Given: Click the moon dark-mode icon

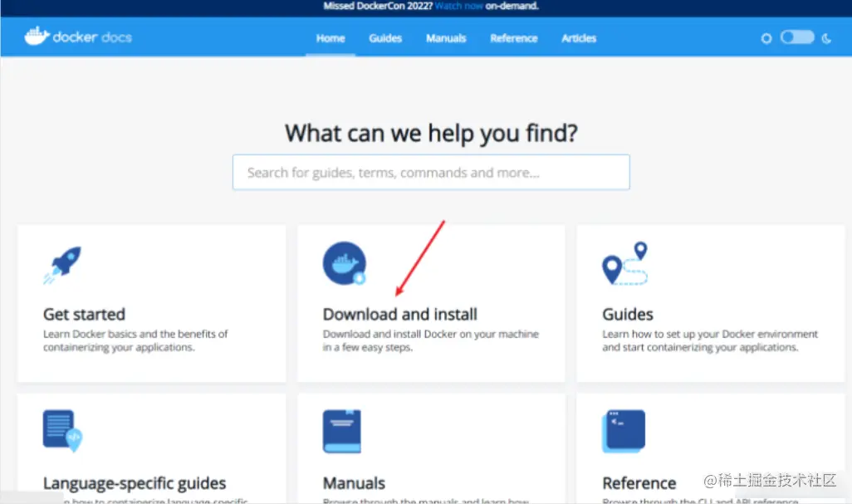Looking at the screenshot, I should 826,38.
